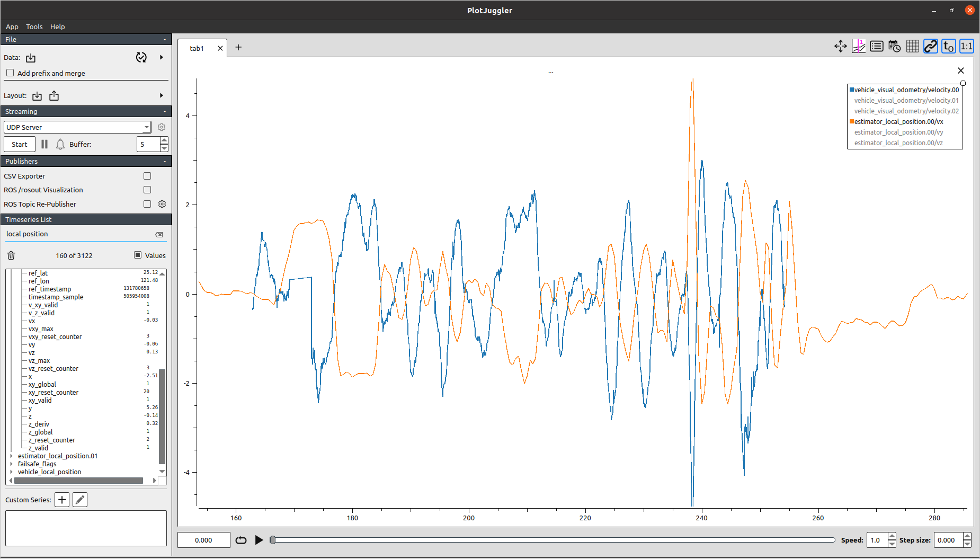Click the local position filter text field
The height and width of the screenshot is (559, 980).
click(79, 234)
